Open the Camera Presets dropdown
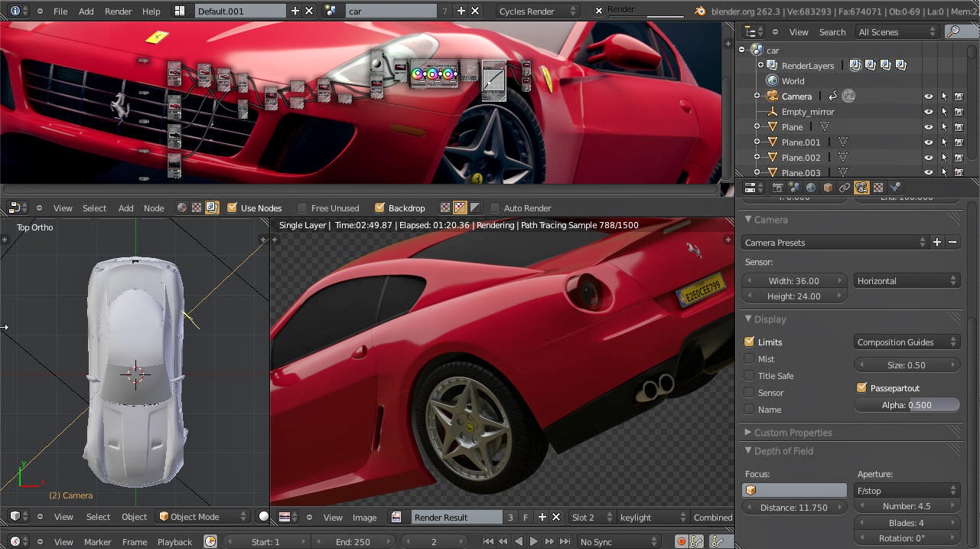The height and width of the screenshot is (549, 980). (835, 242)
